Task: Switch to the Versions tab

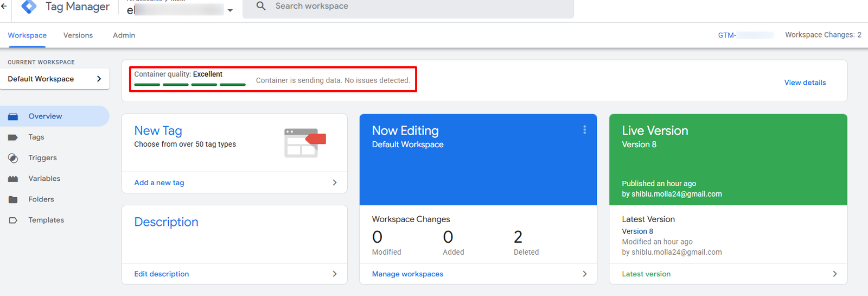Action: pyautogui.click(x=78, y=35)
